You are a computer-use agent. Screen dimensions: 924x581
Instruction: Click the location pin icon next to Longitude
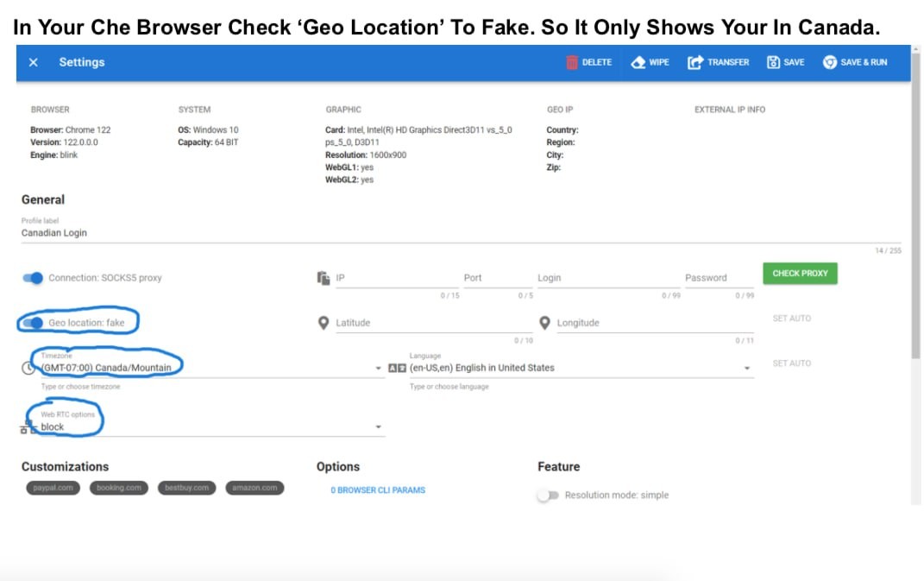(544, 323)
